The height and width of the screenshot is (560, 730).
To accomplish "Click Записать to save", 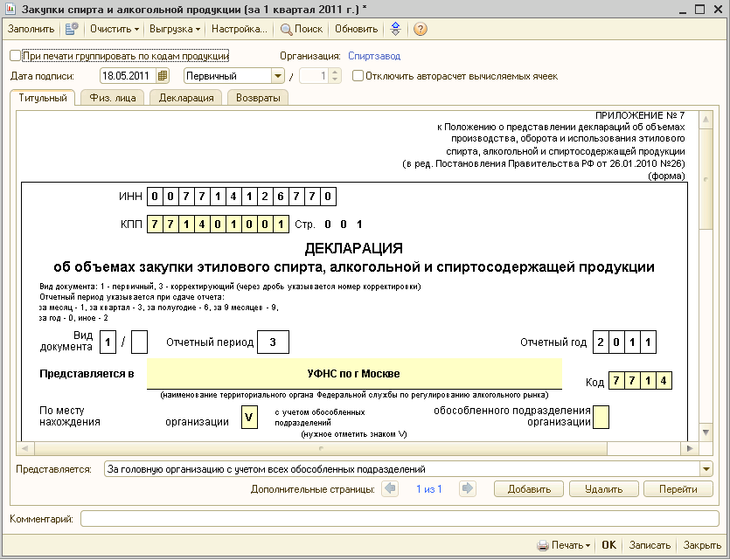I will coord(650,545).
